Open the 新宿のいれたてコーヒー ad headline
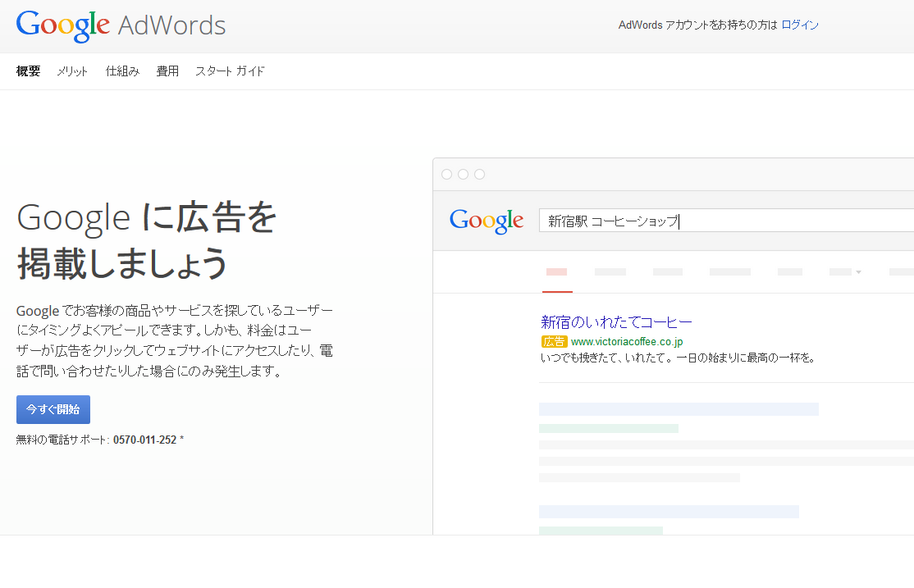 click(x=616, y=322)
